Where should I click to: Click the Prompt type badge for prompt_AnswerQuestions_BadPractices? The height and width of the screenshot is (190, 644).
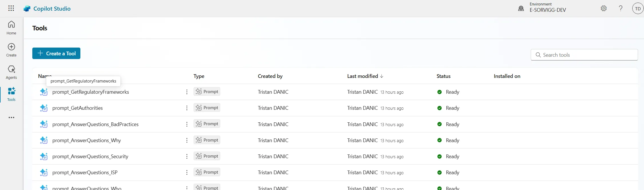(x=207, y=124)
